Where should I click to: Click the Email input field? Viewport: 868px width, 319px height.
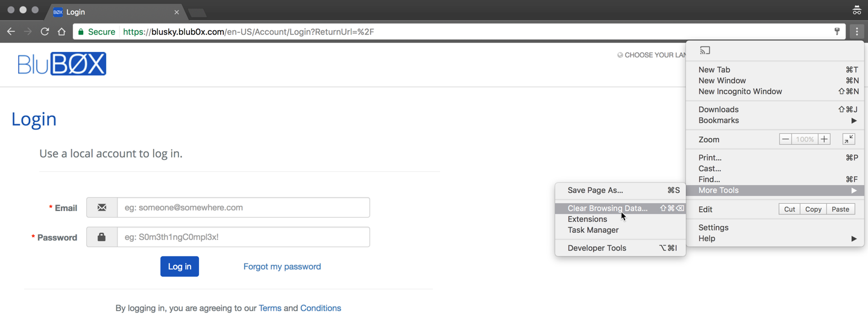point(243,207)
